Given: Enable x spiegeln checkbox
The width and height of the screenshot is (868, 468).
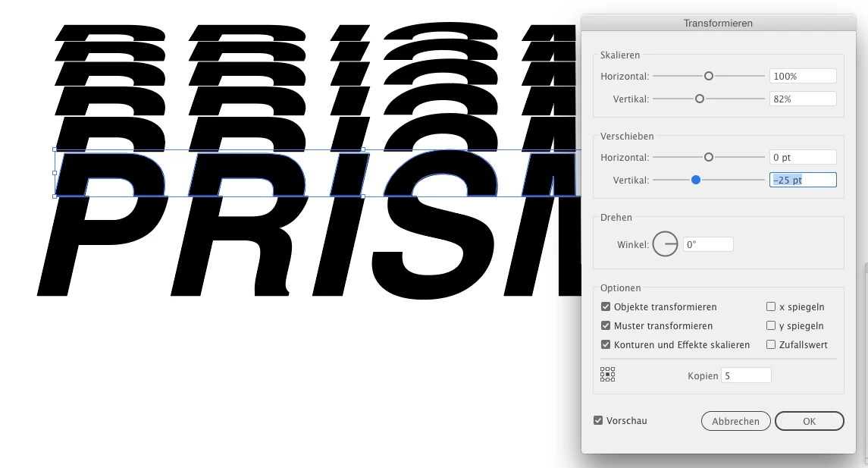Looking at the screenshot, I should point(770,307).
